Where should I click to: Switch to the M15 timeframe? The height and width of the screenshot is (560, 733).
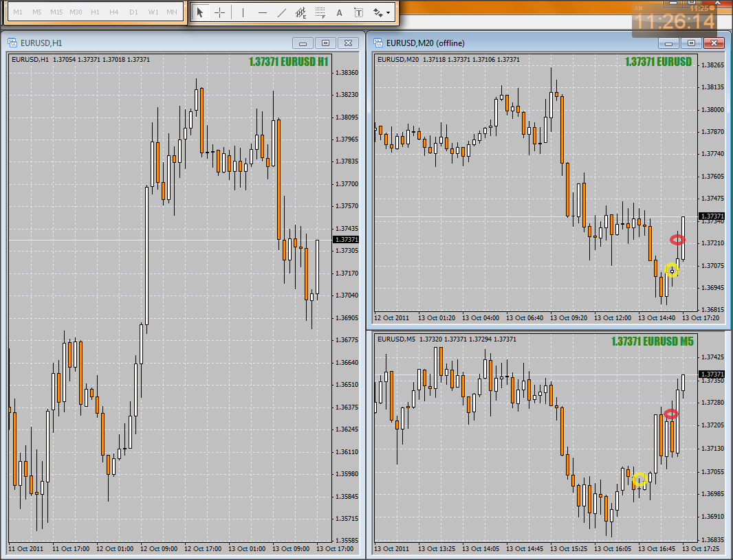click(x=56, y=12)
